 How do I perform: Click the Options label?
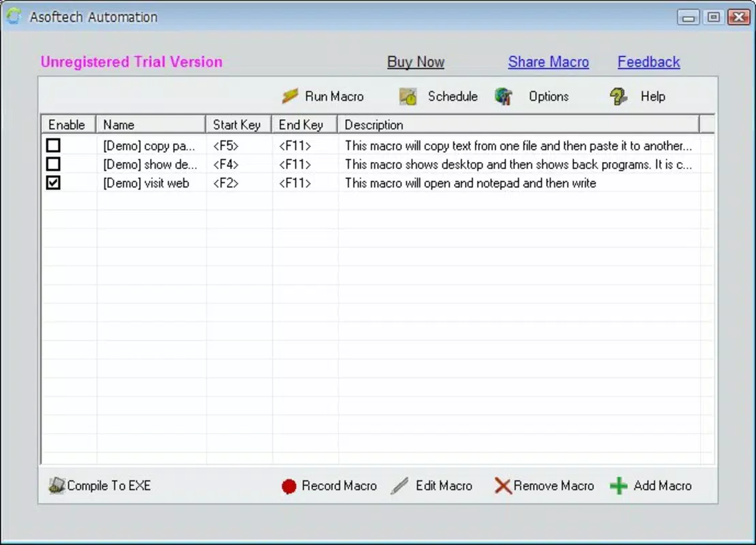[x=549, y=96]
